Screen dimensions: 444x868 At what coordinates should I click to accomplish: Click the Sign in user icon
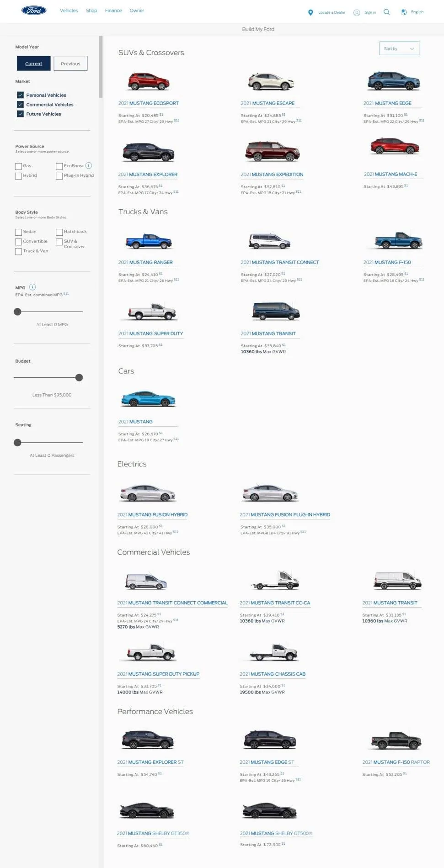click(357, 12)
